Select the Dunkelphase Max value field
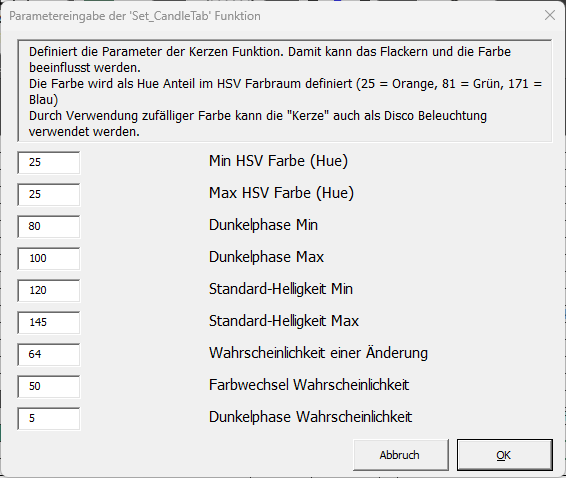Viewport: 566px width, 478px height. click(49, 258)
